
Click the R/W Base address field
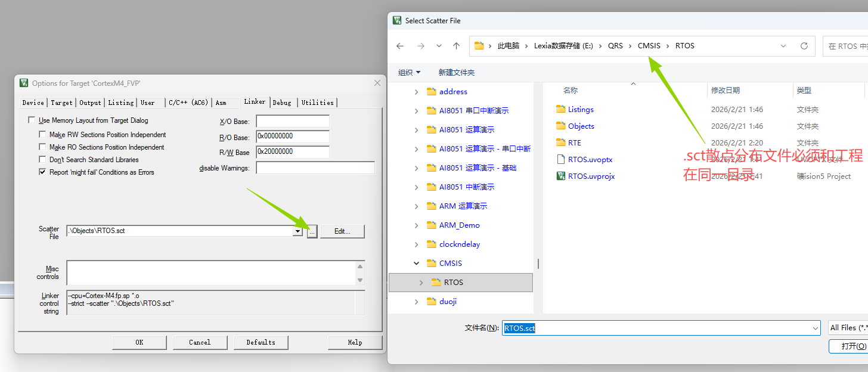[293, 152]
